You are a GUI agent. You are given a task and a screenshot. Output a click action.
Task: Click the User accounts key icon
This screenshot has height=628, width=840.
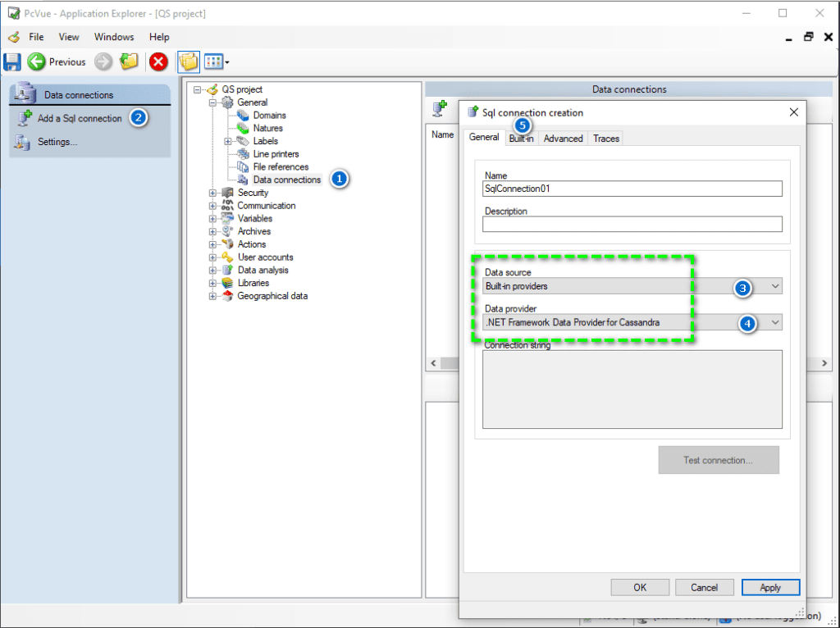pyautogui.click(x=228, y=257)
